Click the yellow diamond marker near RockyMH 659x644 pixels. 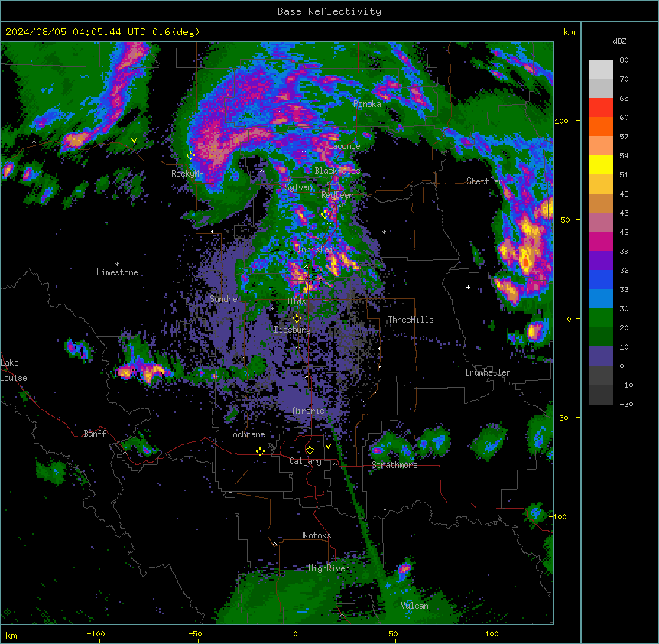(x=190, y=156)
